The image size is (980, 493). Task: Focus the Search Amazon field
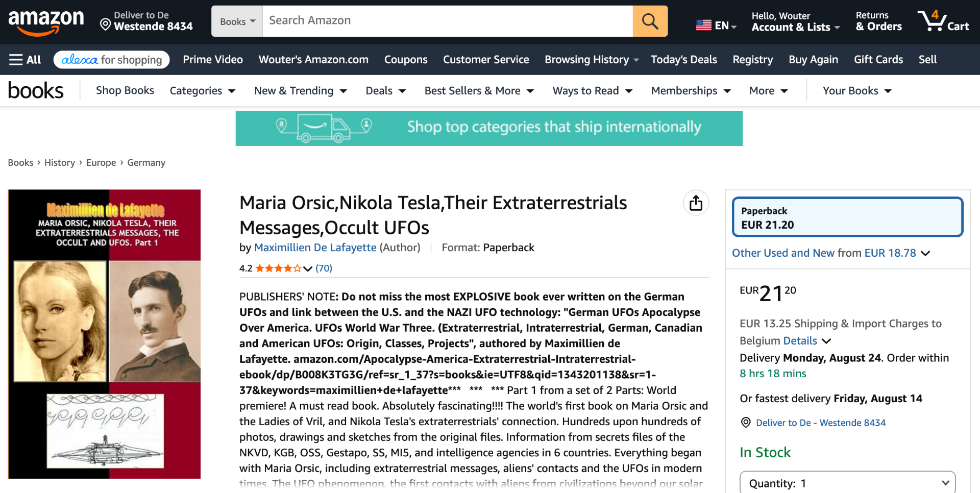pyautogui.click(x=448, y=21)
